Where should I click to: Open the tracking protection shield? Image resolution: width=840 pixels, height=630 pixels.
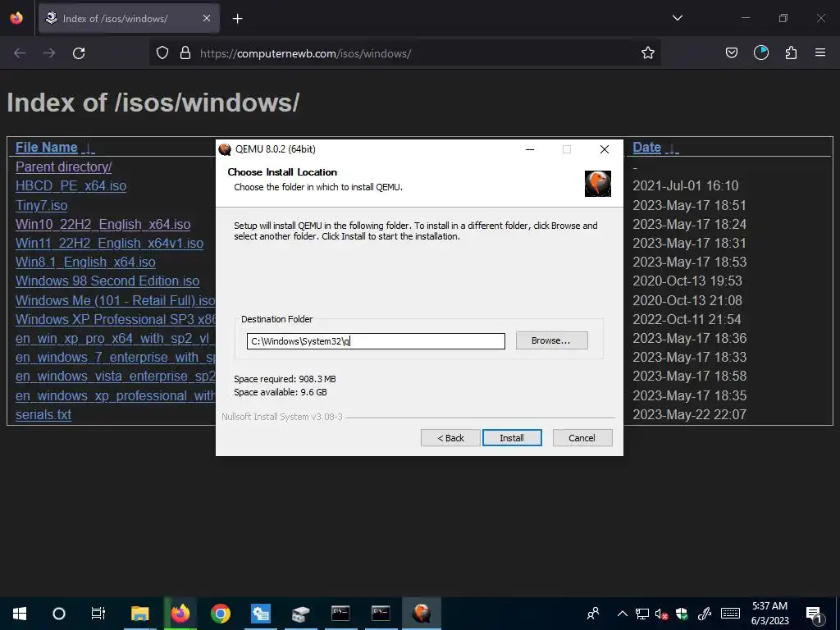pyautogui.click(x=162, y=53)
